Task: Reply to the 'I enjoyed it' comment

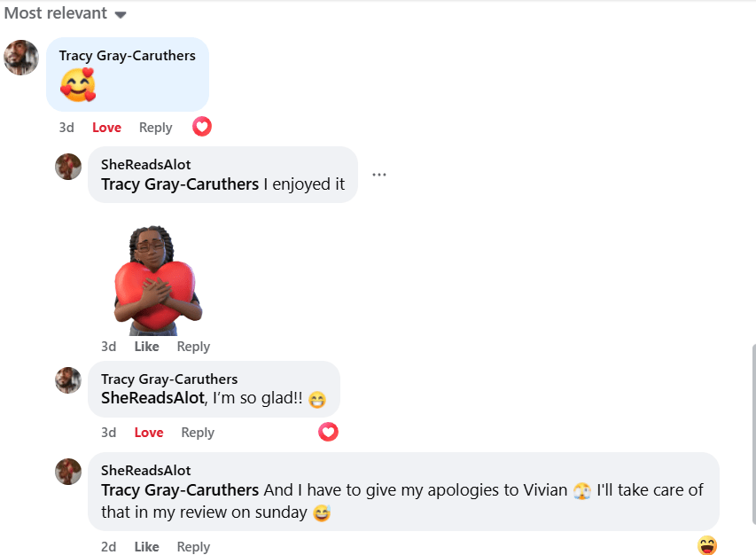Action: [x=193, y=347]
